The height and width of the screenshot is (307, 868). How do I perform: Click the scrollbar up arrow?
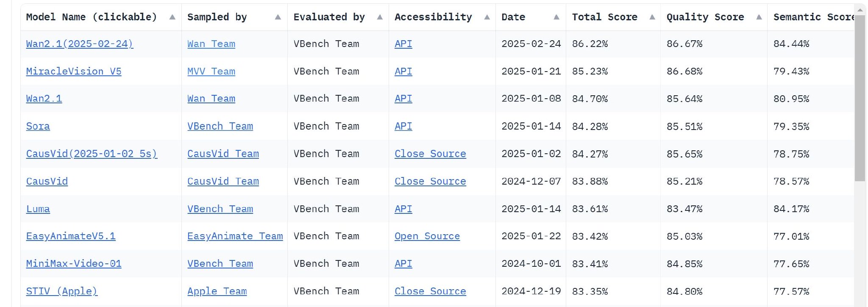coord(860,10)
